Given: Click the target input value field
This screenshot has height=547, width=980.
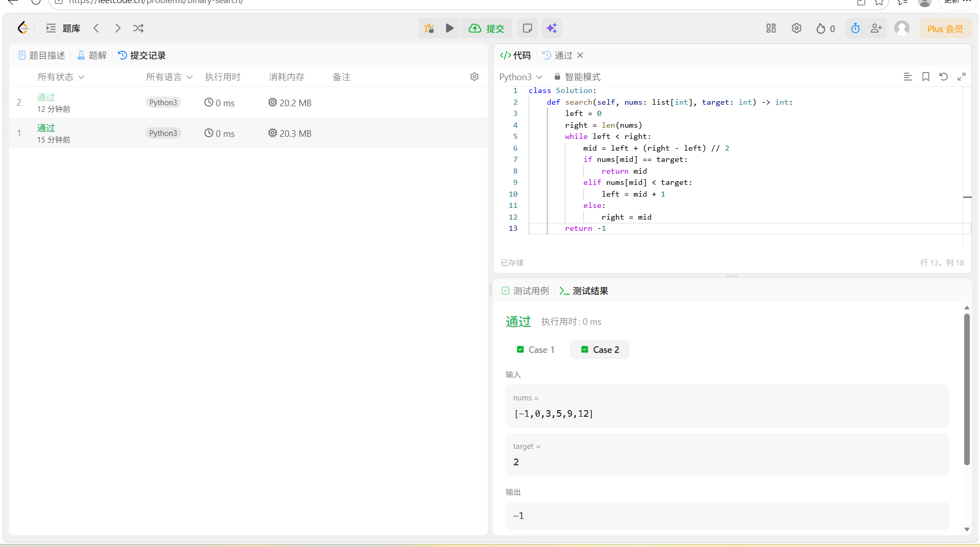Looking at the screenshot, I should coord(727,455).
